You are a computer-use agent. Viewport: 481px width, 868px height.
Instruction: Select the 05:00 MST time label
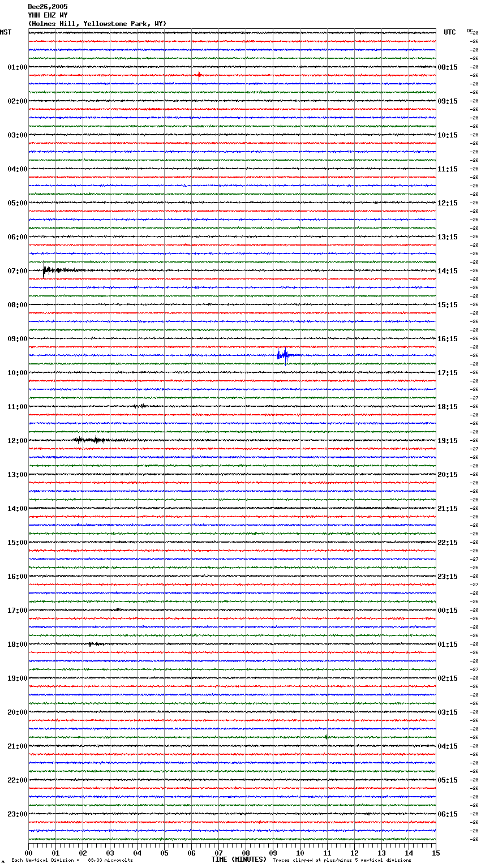point(18,203)
